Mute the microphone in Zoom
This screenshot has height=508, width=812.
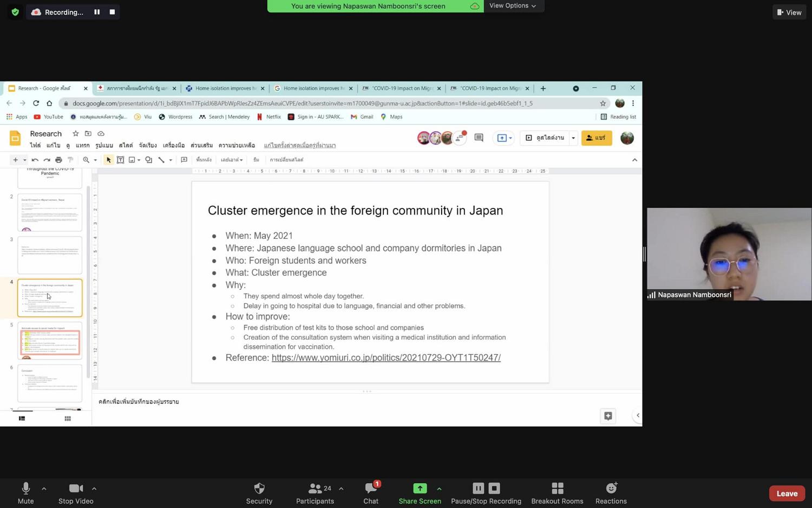click(x=25, y=493)
